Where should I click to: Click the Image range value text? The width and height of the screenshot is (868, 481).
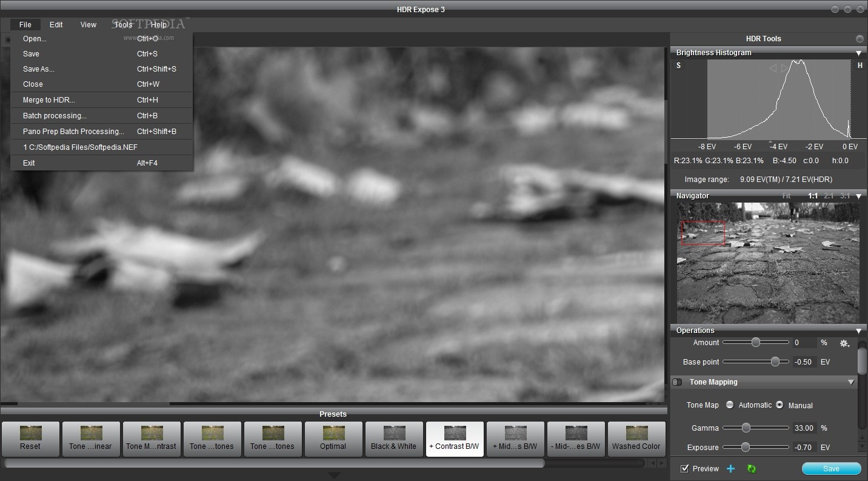click(x=786, y=180)
